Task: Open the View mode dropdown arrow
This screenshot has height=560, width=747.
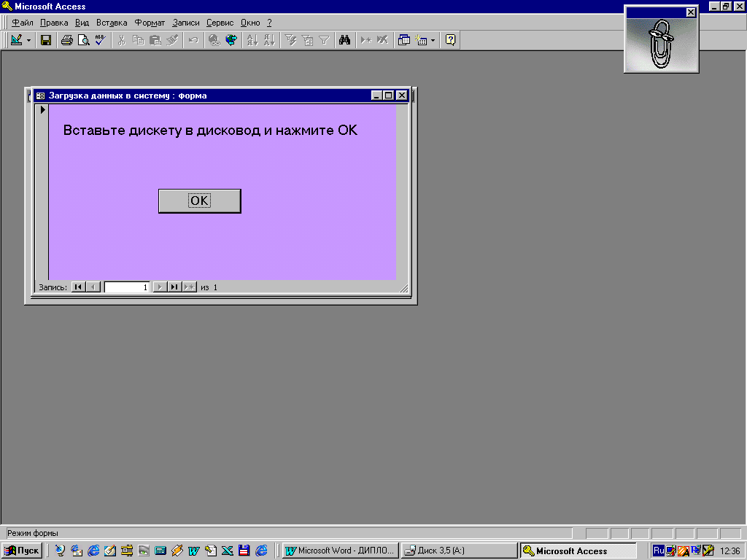Action: tap(28, 40)
